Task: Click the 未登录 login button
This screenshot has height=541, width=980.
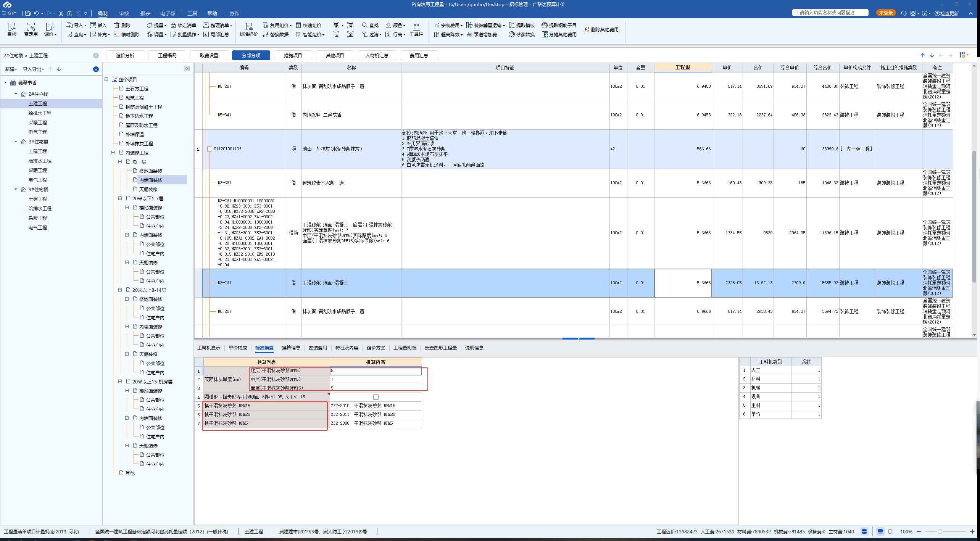Action: (886, 13)
